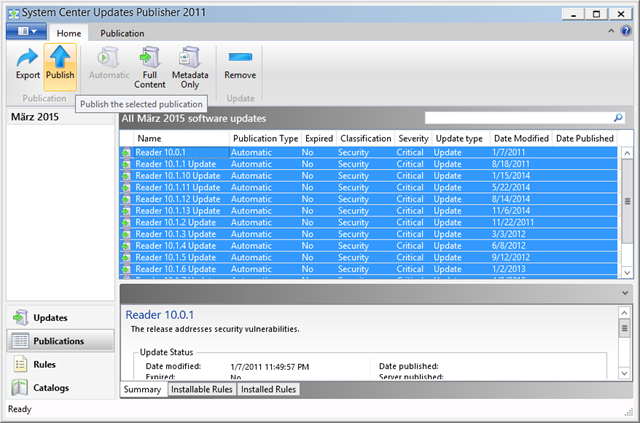Select the Reader 10.1.10 Update row
640x423 pixels.
(x=369, y=176)
